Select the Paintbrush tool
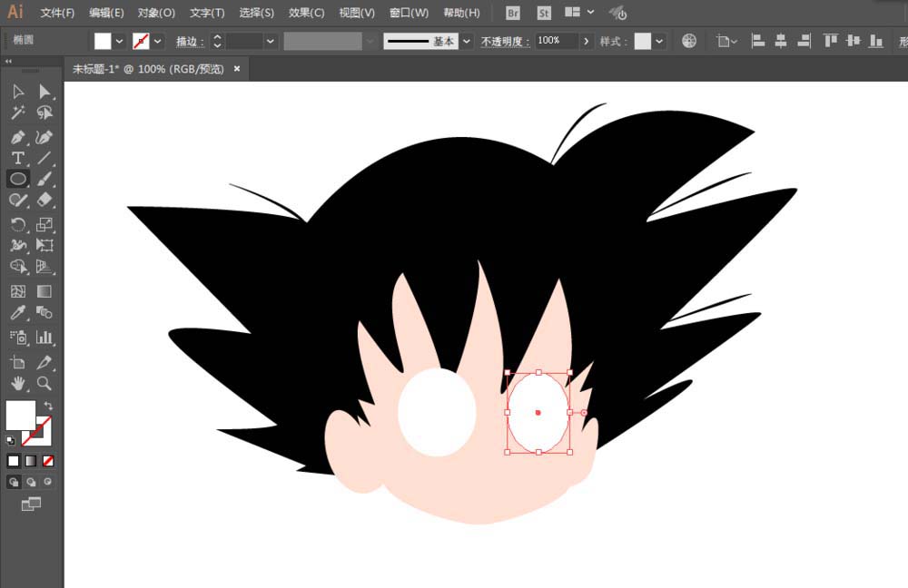 click(x=44, y=179)
